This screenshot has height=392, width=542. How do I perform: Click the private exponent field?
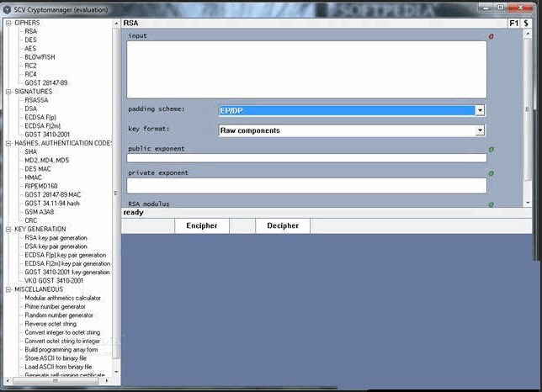[306, 186]
